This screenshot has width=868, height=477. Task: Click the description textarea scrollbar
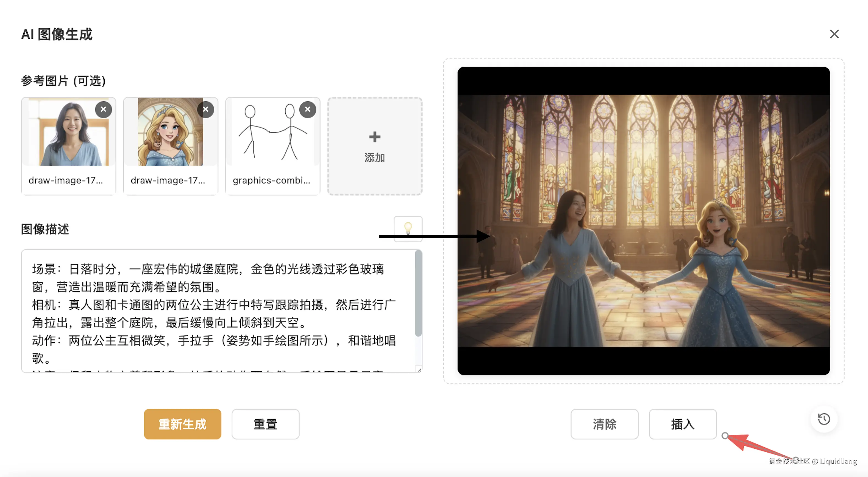[x=418, y=293]
